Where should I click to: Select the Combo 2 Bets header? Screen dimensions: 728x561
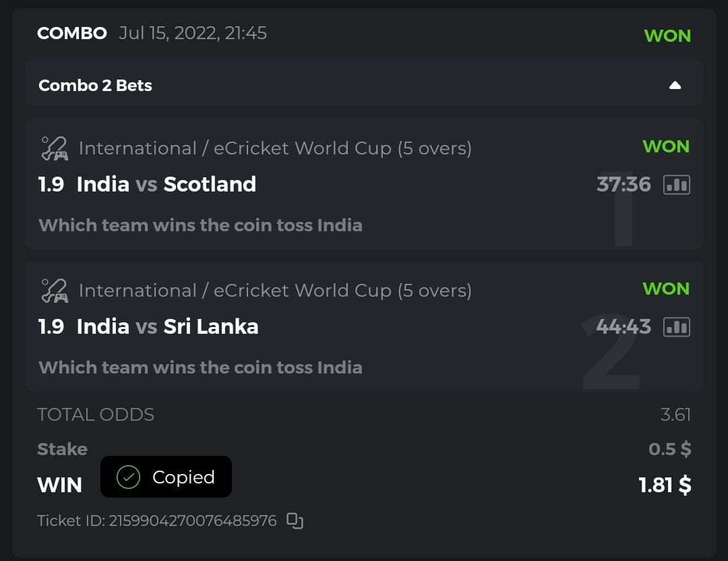(x=95, y=86)
